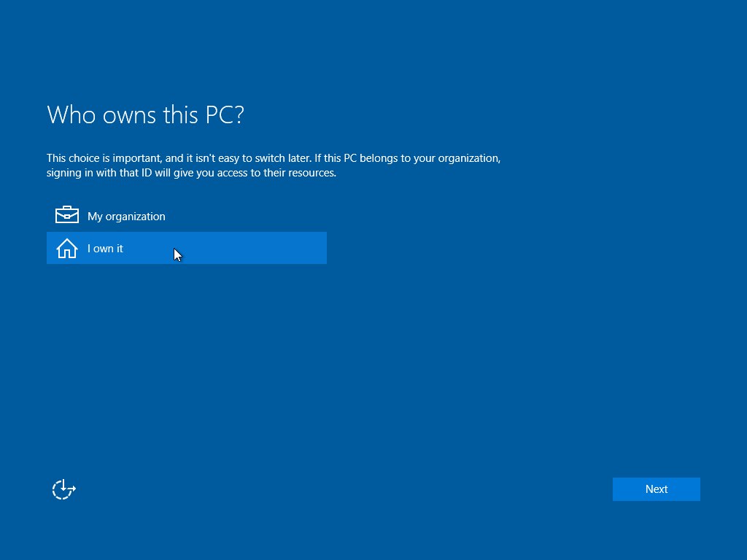Click the briefcase icon for My organization
Viewport: 747px width, 560px height.
[67, 215]
